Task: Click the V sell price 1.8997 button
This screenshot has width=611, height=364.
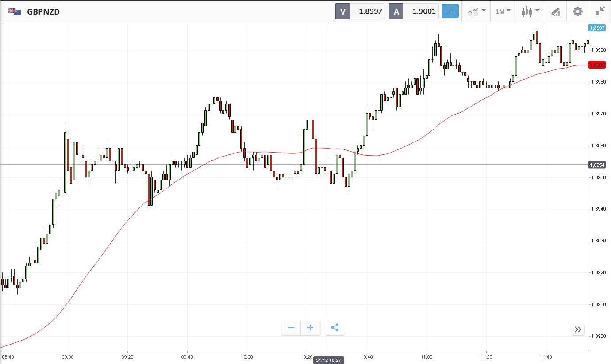Action: [360, 11]
